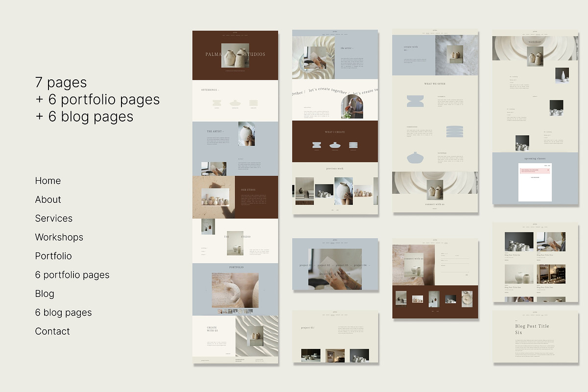
Task: Click the 'THE STUDIO' heading in home mockup
Action: [x=238, y=237]
